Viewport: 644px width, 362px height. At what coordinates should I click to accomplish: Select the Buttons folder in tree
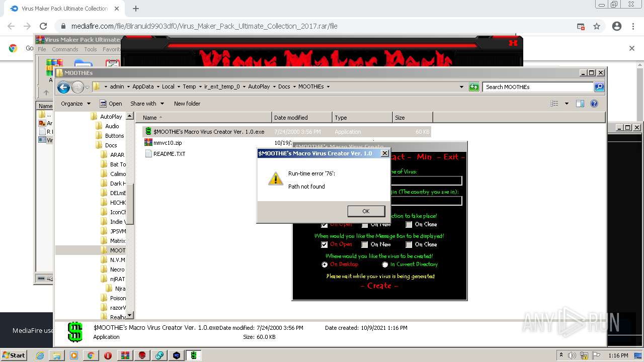click(110, 136)
